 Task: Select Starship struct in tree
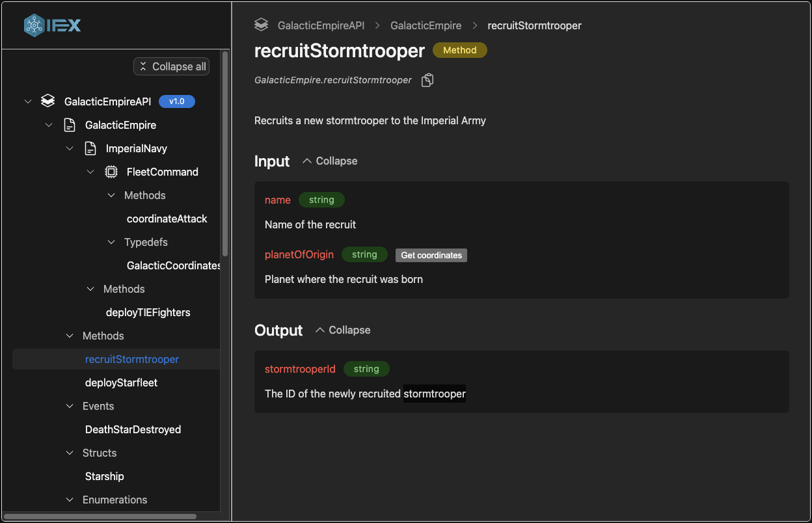105,476
